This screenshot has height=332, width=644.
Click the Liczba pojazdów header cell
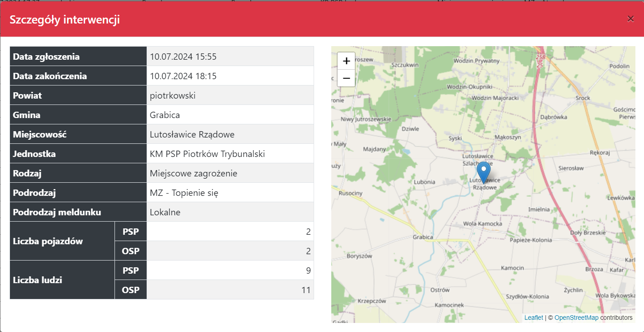coord(48,241)
